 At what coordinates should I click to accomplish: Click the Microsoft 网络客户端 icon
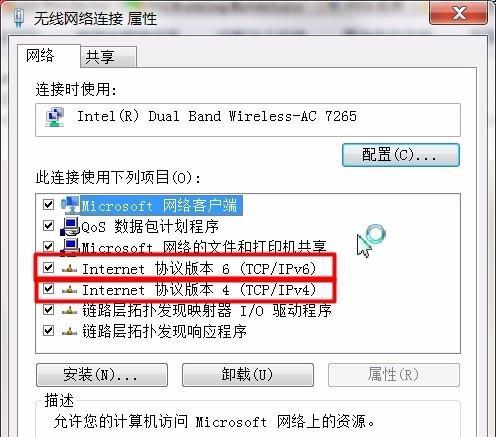coord(70,205)
